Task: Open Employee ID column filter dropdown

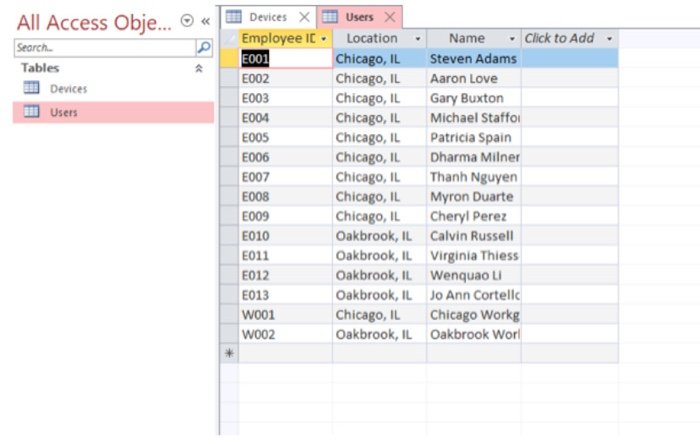Action: point(324,39)
